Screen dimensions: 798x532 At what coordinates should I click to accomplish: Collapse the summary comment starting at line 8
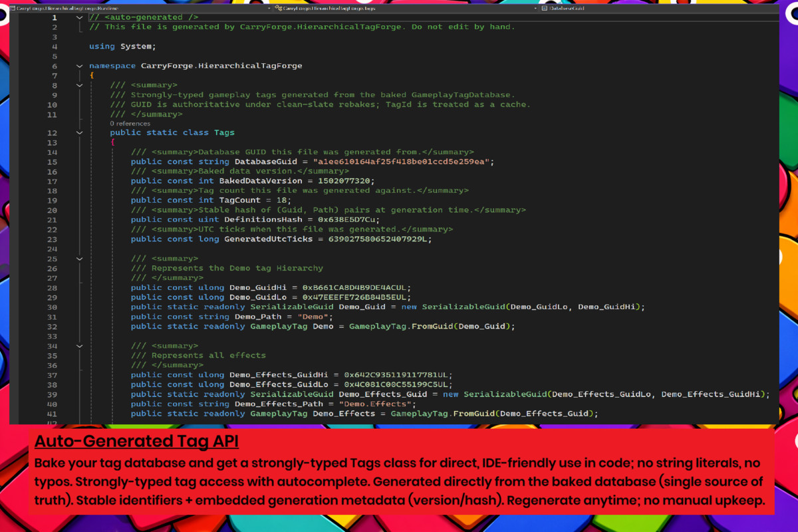point(80,85)
